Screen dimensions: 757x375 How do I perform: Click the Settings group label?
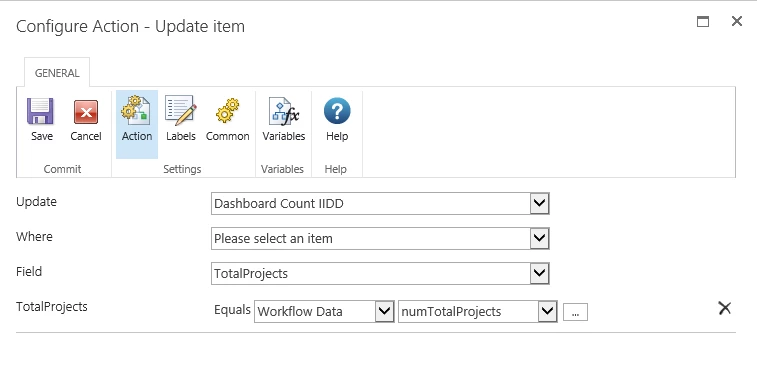click(182, 169)
